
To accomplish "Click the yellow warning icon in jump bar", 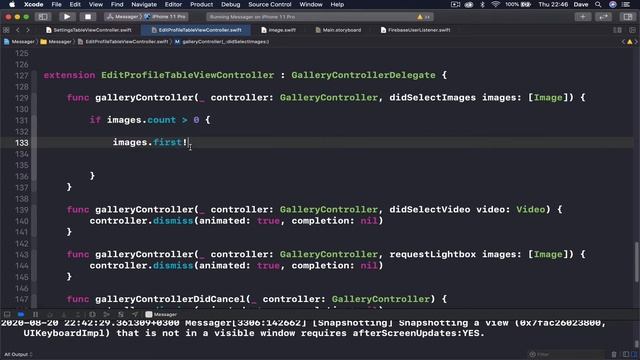I will click(x=630, y=42).
